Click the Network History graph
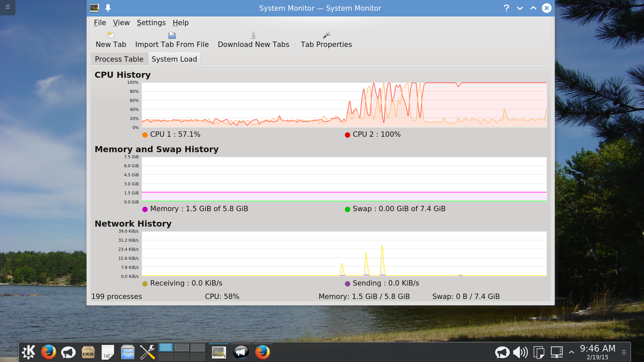Viewport: 644px width, 362px height. (344, 254)
